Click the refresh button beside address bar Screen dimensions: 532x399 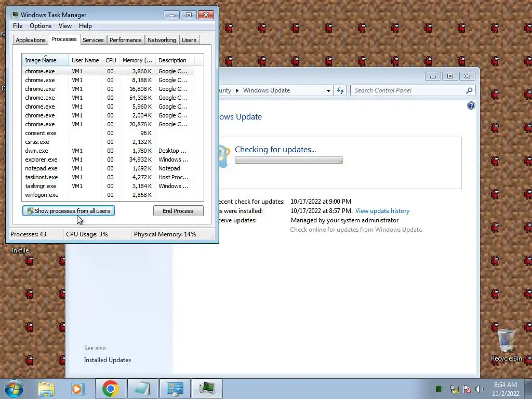340,90
